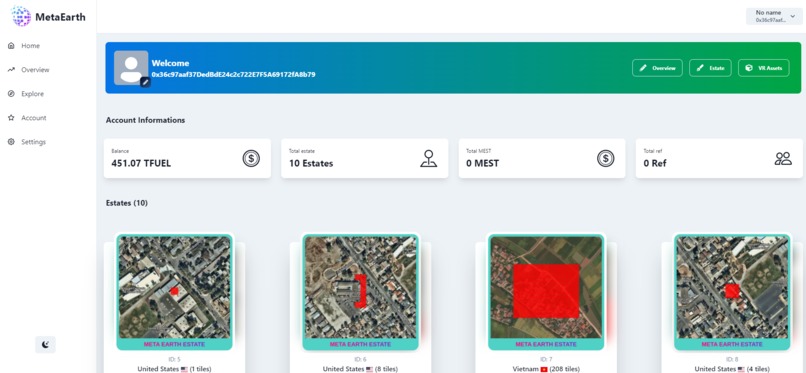Click the 0 Ref value
The image size is (806, 373).
655,164
